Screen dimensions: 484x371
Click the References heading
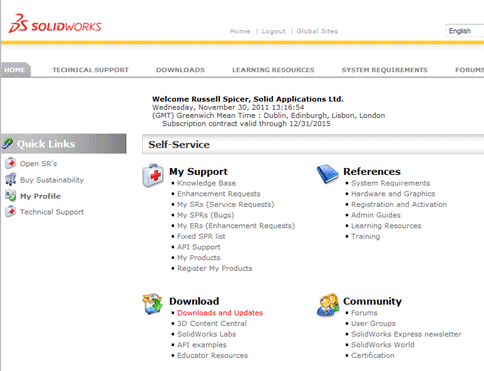point(372,172)
